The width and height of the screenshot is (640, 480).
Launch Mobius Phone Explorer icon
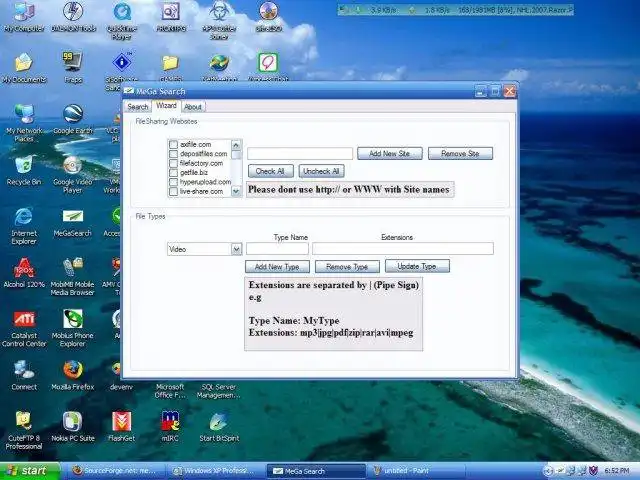coord(73,329)
